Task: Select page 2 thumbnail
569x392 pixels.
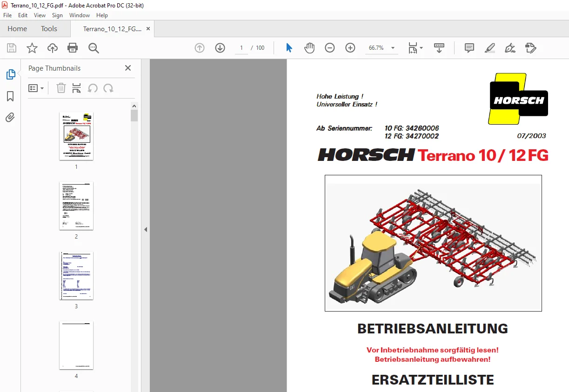Action: click(x=76, y=206)
